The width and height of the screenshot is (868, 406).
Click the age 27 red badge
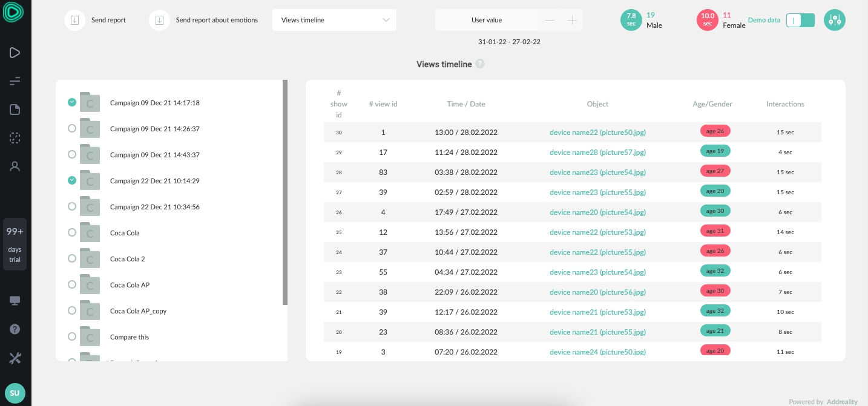(x=715, y=171)
